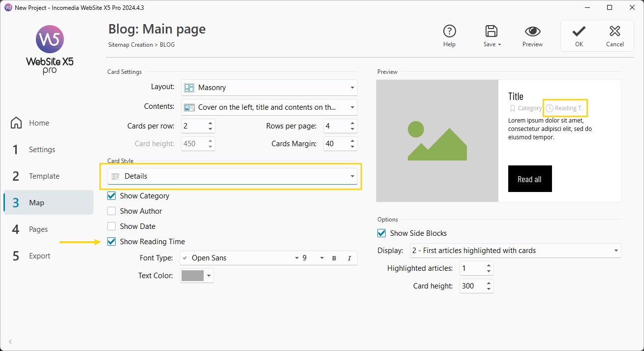Enable Show Author checkbox
This screenshot has width=644, height=351.
[x=112, y=211]
